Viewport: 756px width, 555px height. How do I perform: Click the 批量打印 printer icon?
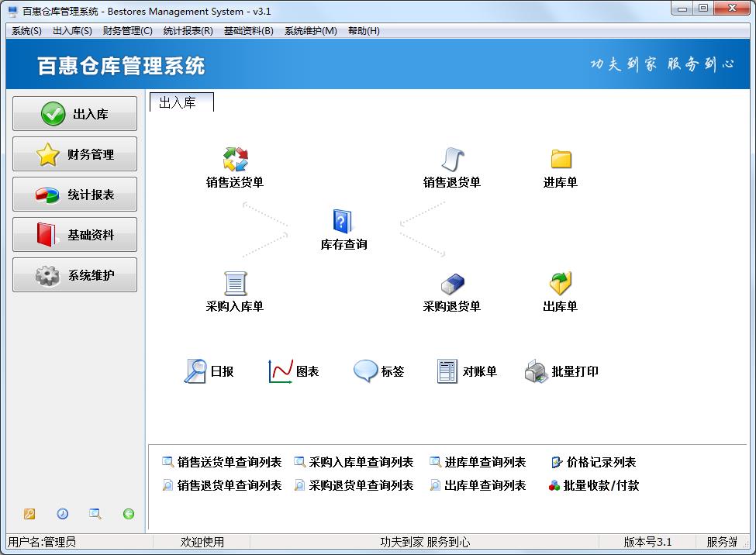point(536,371)
